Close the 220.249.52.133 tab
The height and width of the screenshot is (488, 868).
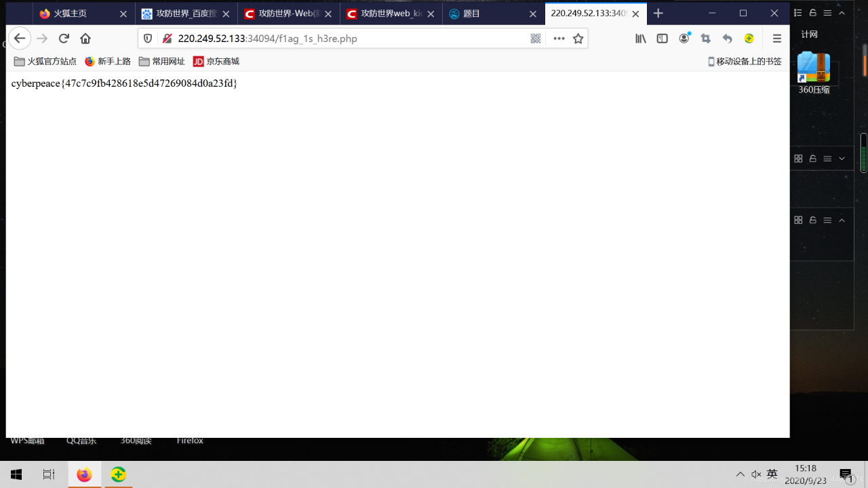pos(635,14)
